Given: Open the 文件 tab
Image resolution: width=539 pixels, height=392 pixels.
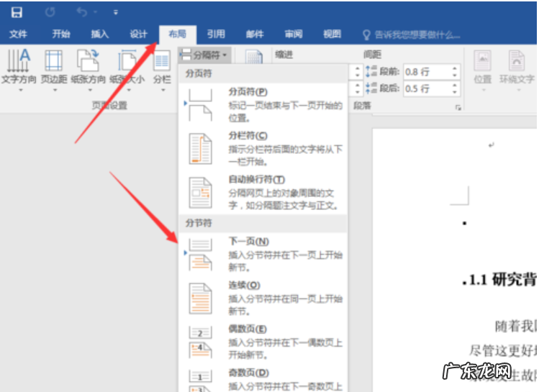Looking at the screenshot, I should [18, 34].
